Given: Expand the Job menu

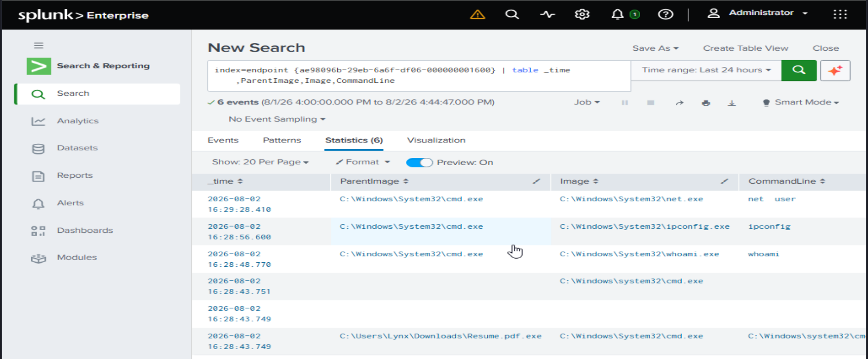Looking at the screenshot, I should 587,102.
